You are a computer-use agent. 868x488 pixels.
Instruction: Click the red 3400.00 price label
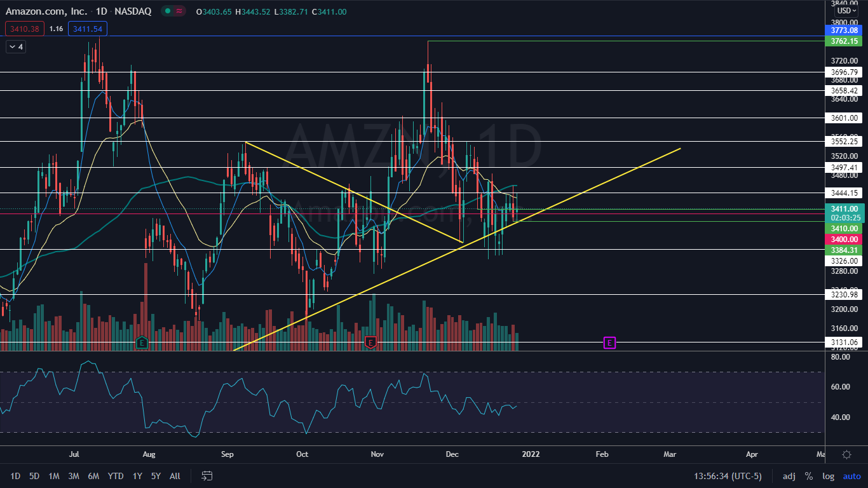tap(844, 239)
